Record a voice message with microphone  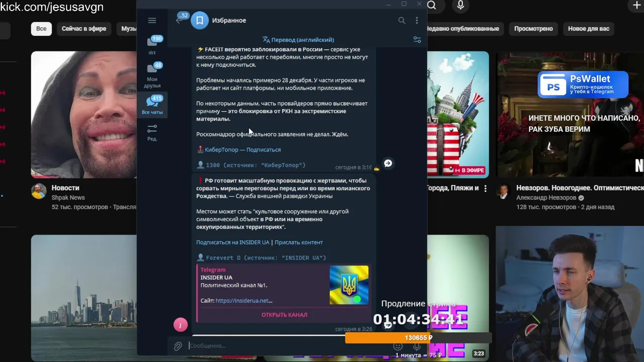(417, 346)
